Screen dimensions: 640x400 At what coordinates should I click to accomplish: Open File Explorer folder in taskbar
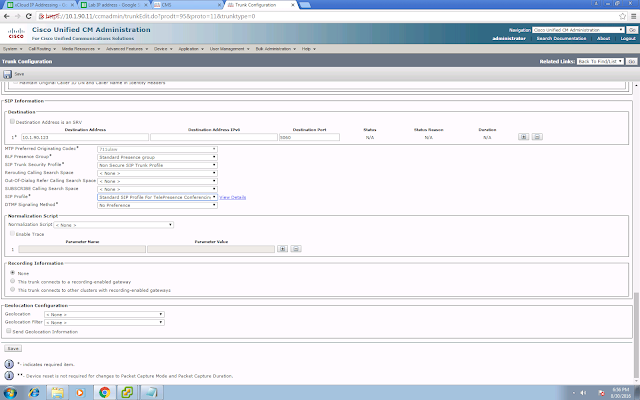click(58, 393)
